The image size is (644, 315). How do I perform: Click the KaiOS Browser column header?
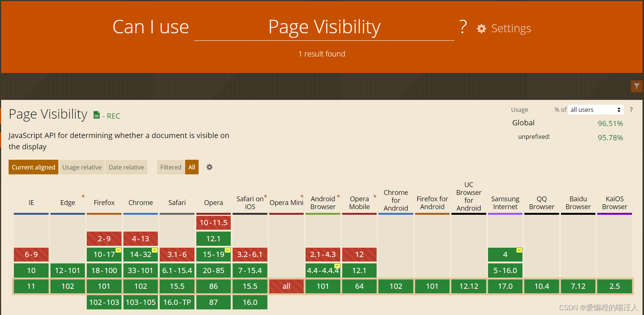tap(614, 202)
